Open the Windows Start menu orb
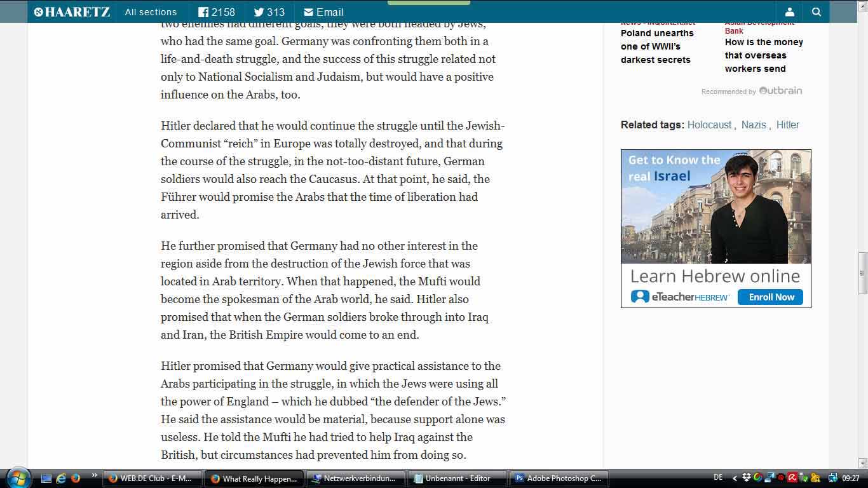The width and height of the screenshot is (868, 488). [x=18, y=477]
